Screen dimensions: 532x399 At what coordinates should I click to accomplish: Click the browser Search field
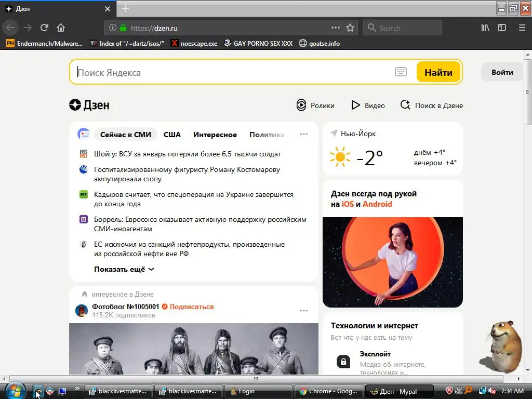tap(403, 28)
